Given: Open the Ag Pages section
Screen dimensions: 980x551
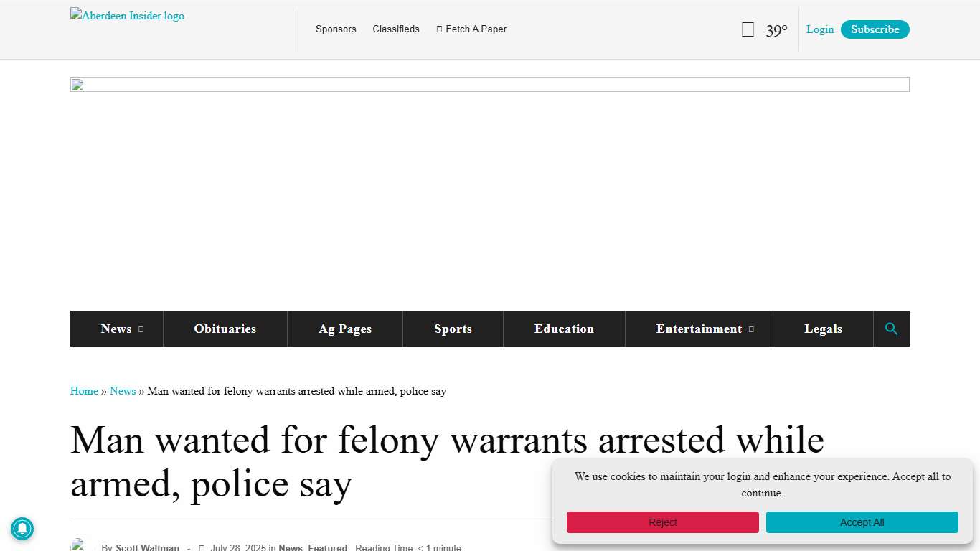Looking at the screenshot, I should 345,329.
